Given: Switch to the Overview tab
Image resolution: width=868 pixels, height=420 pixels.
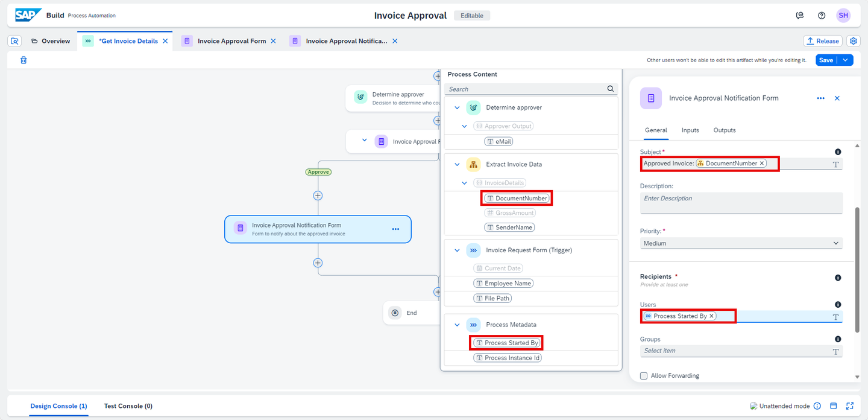Looking at the screenshot, I should coord(50,41).
